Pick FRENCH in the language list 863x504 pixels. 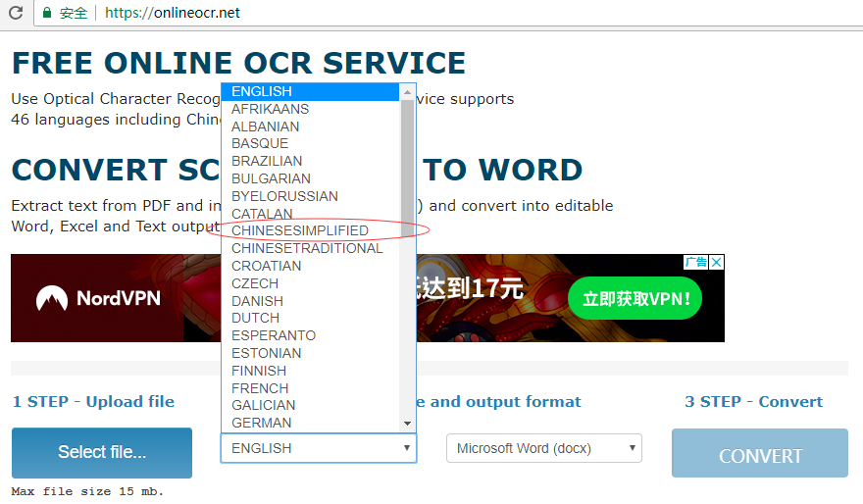(260, 388)
